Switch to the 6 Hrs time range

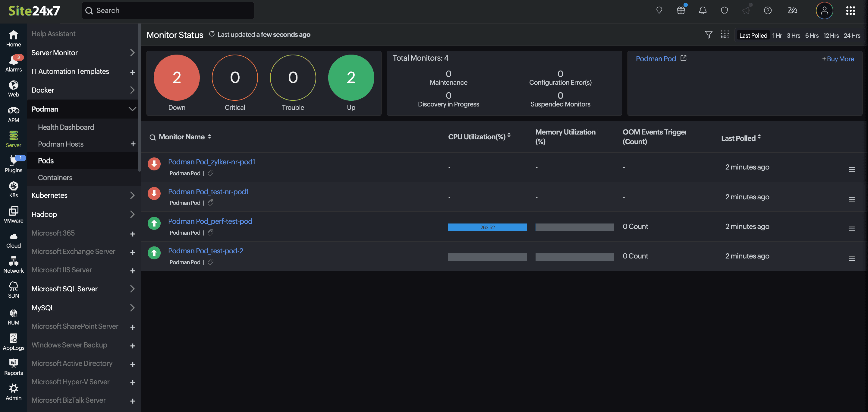click(812, 35)
